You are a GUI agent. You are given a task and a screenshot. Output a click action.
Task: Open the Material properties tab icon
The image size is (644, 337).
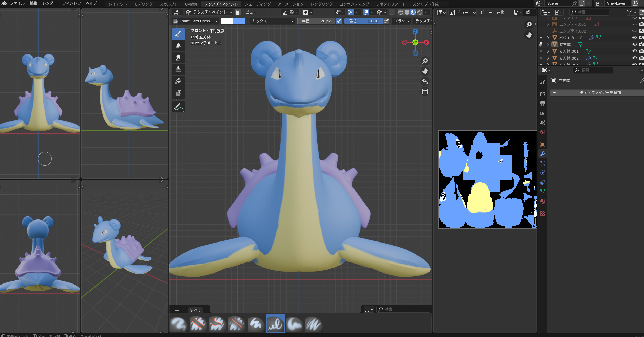pos(543,201)
